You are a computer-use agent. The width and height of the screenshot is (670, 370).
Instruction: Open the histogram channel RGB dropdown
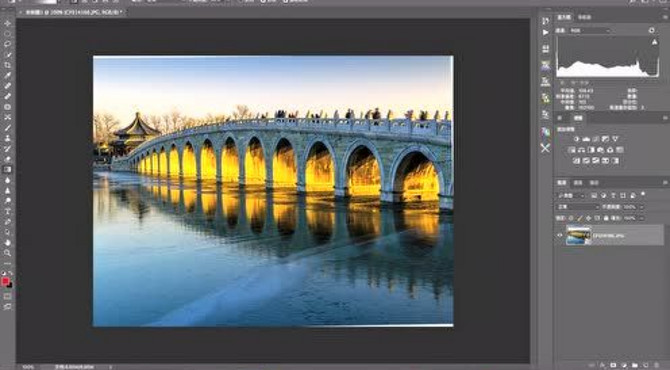tap(590, 31)
